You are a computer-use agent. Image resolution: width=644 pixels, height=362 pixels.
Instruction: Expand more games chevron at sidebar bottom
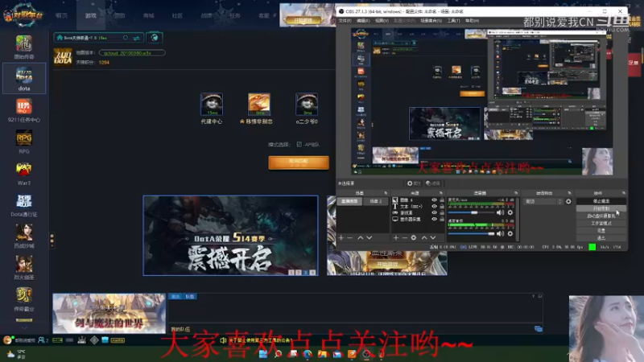24,327
